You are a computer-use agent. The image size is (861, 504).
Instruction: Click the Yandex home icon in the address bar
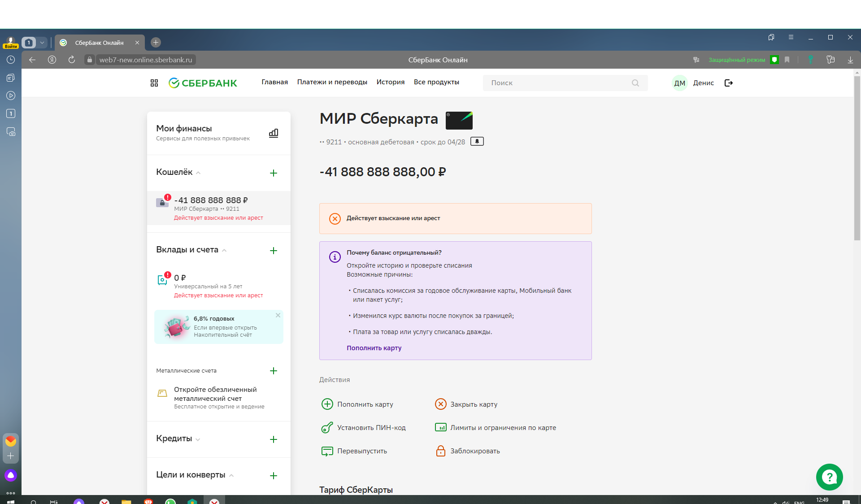pos(52,60)
